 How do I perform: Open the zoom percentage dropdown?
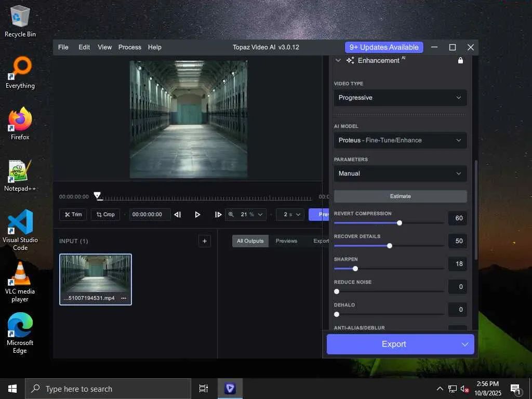click(246, 215)
